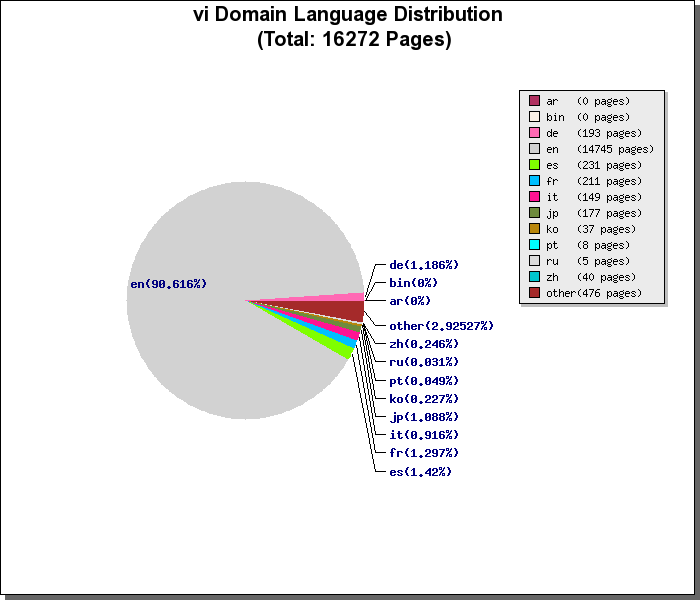Select the gold 'ko' legend color swatch
Screen dimensions: 700x600
click(534, 229)
